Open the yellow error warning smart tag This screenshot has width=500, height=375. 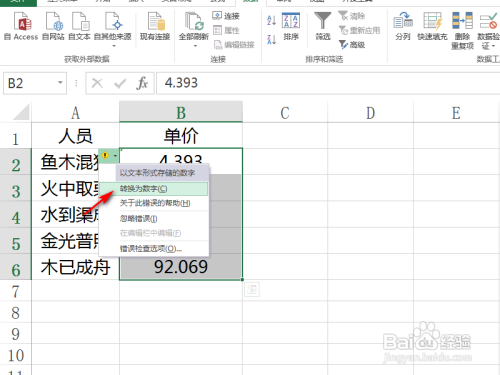[x=109, y=156]
